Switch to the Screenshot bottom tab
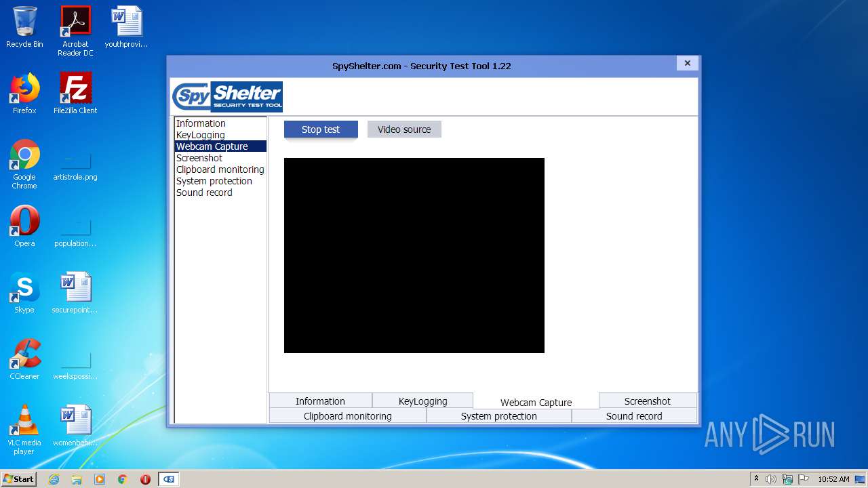 pyautogui.click(x=648, y=401)
